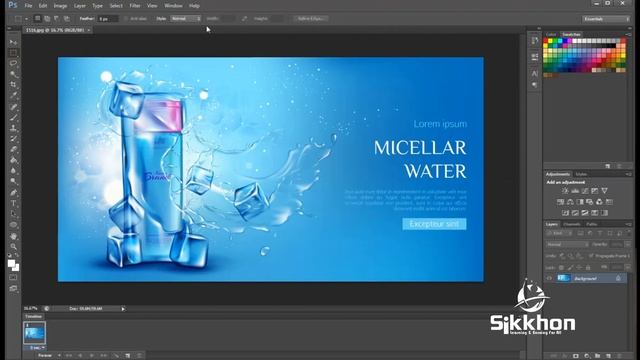Enable New selection mode button
This screenshot has height=360, width=640.
click(x=38, y=19)
